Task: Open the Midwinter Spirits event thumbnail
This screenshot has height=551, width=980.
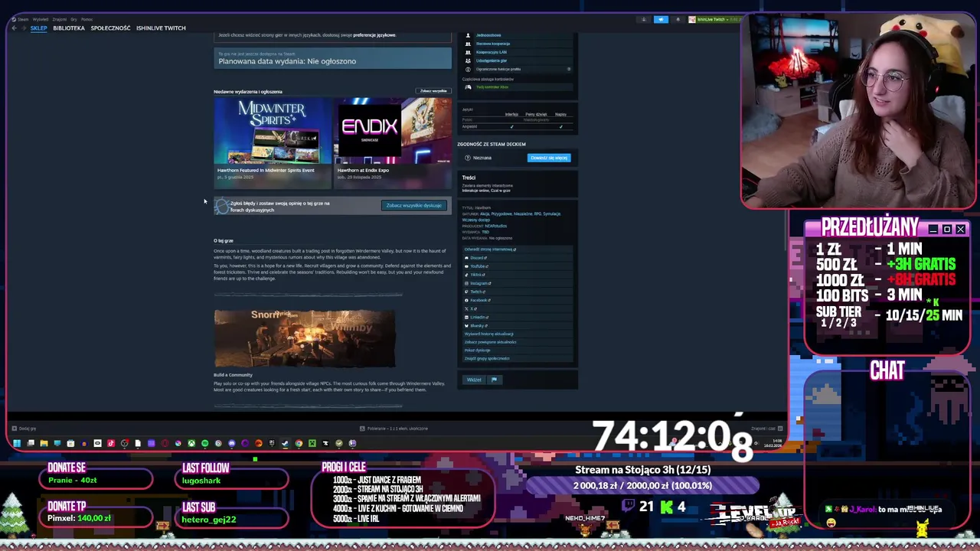Action: click(272, 132)
